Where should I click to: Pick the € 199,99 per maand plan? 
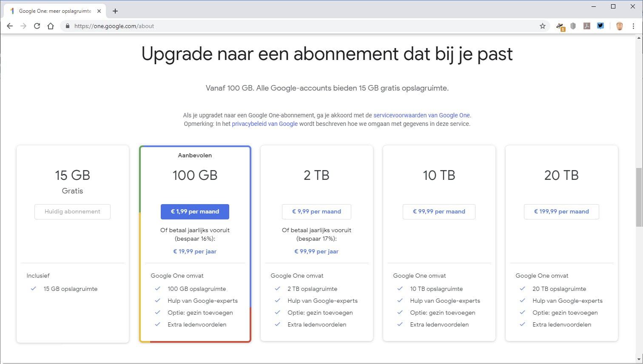561,212
